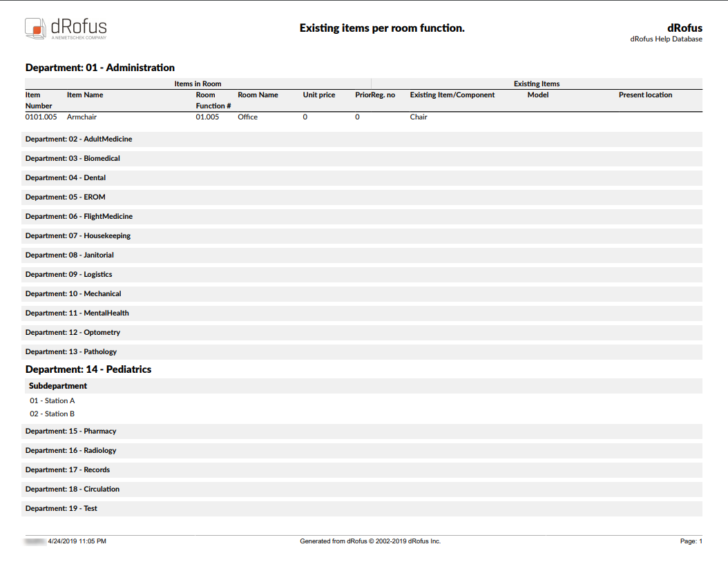Expand Department 11 - MentalHealth
Screen dimensions: 728x562
click(76, 313)
